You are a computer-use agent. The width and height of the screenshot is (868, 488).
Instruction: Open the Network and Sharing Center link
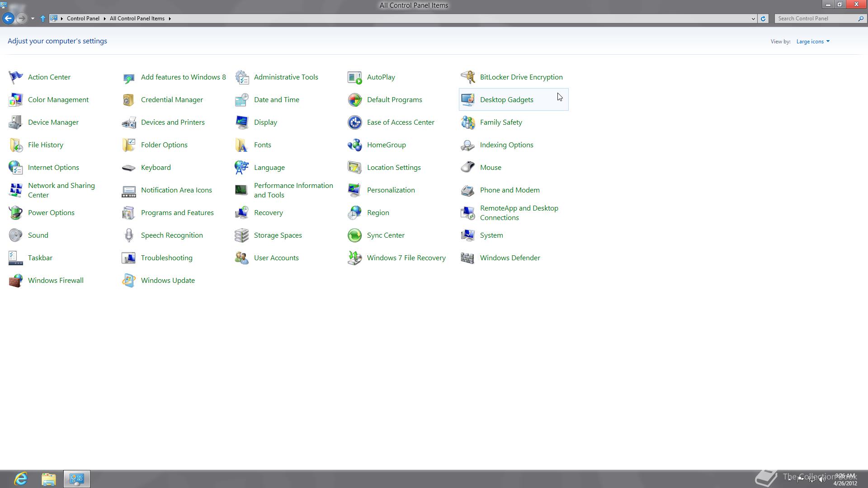[61, 190]
